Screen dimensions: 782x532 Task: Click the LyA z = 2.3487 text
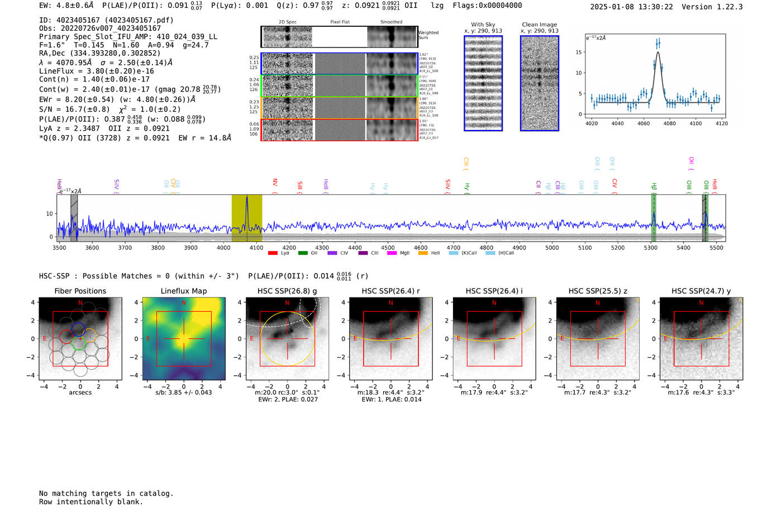click(x=69, y=128)
